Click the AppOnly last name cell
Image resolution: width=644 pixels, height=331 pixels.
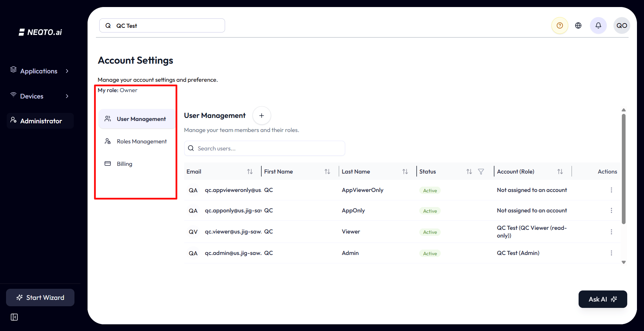[353, 210]
